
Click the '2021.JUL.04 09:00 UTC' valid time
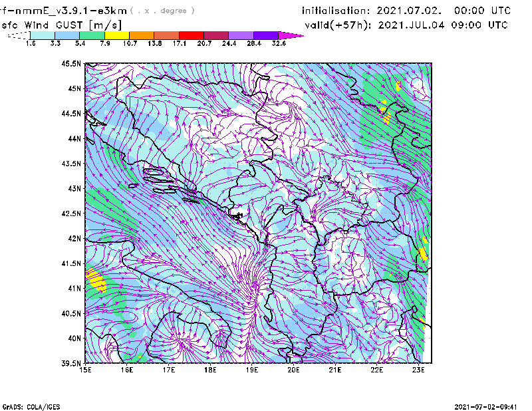(x=443, y=25)
